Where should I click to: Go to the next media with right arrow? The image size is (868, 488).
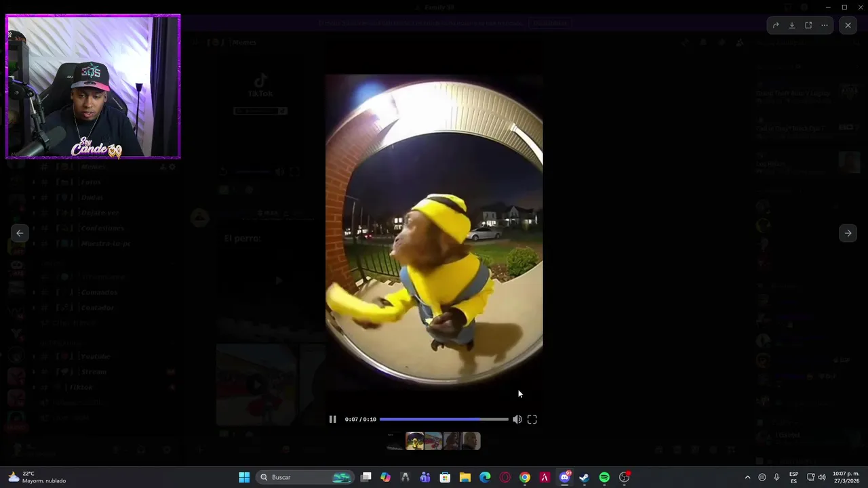point(848,233)
